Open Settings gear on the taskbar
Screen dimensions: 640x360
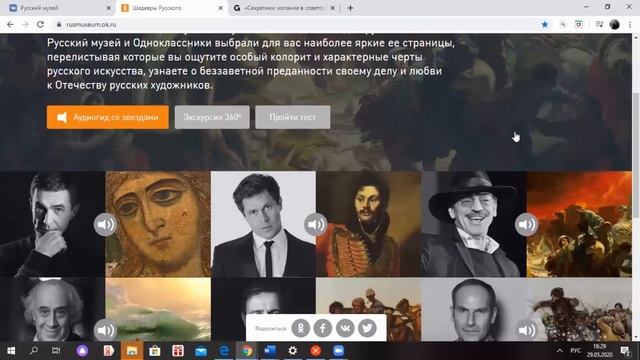(293, 351)
